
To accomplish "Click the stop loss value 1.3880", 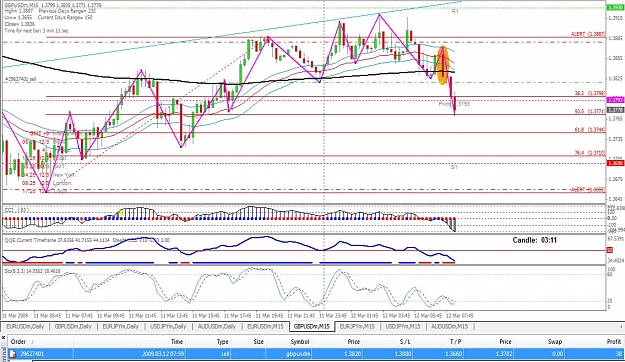I will pos(402,354).
